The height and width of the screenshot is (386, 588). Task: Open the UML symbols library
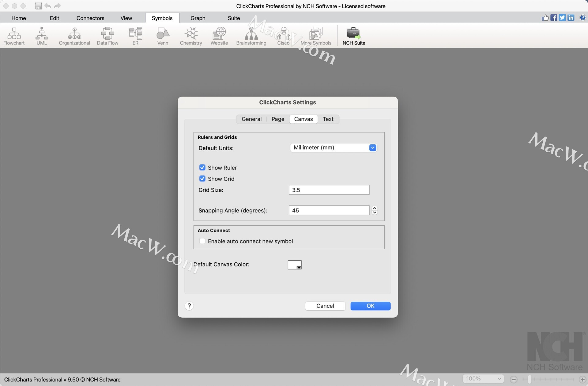click(42, 36)
